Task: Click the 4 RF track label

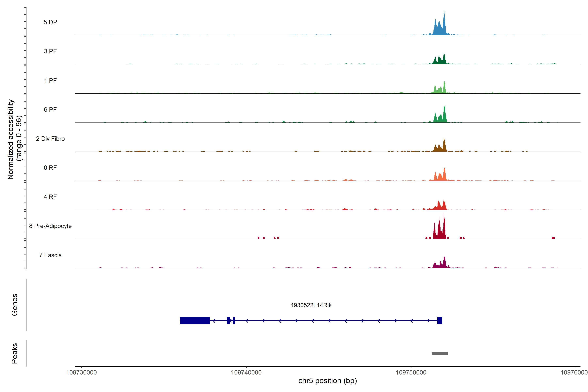Action: (50, 197)
